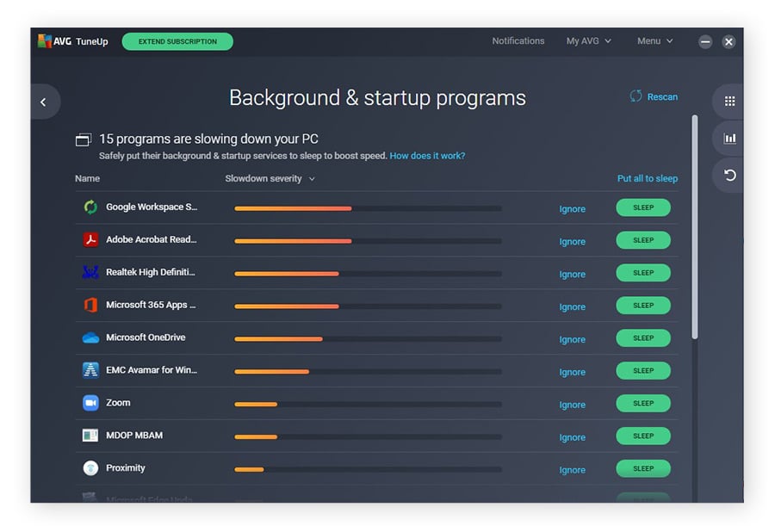Open the 'How does it work?' link

pyautogui.click(x=427, y=156)
